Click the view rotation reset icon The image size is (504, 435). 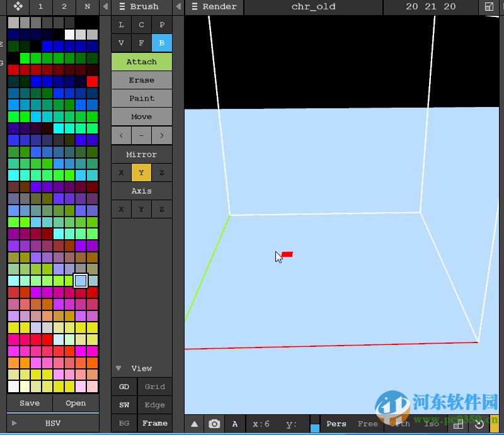tap(480, 424)
